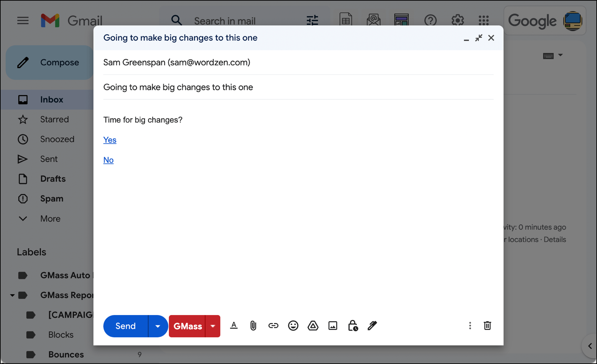597x364 pixels.
Task: Open the account activity Details link
Action: (555, 239)
